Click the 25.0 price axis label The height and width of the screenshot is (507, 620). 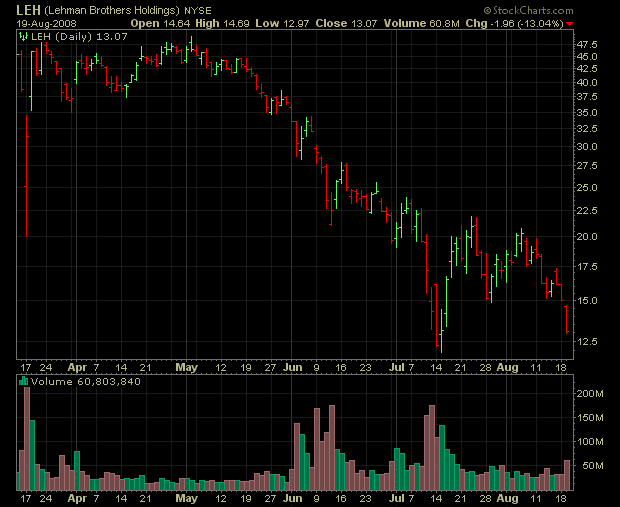coord(587,187)
